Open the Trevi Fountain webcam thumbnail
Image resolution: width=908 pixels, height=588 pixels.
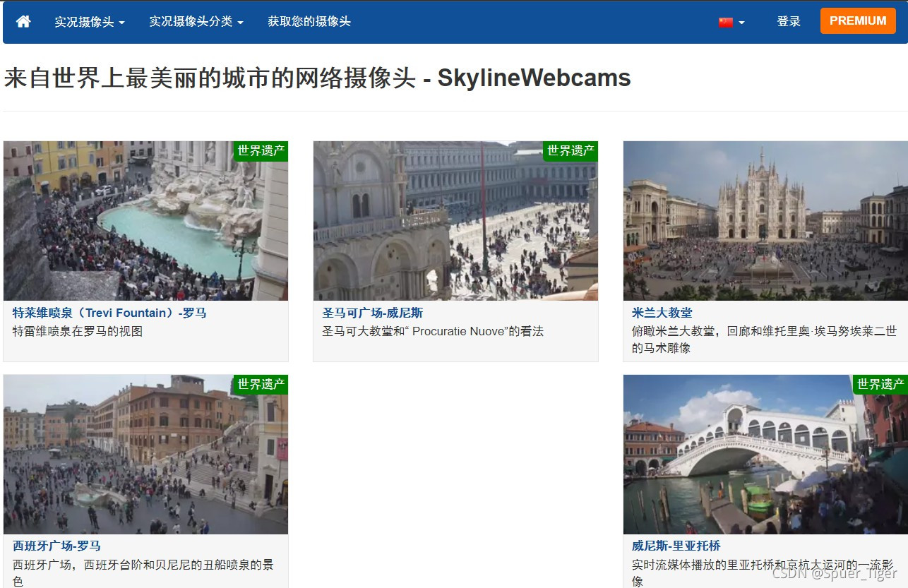[145, 221]
